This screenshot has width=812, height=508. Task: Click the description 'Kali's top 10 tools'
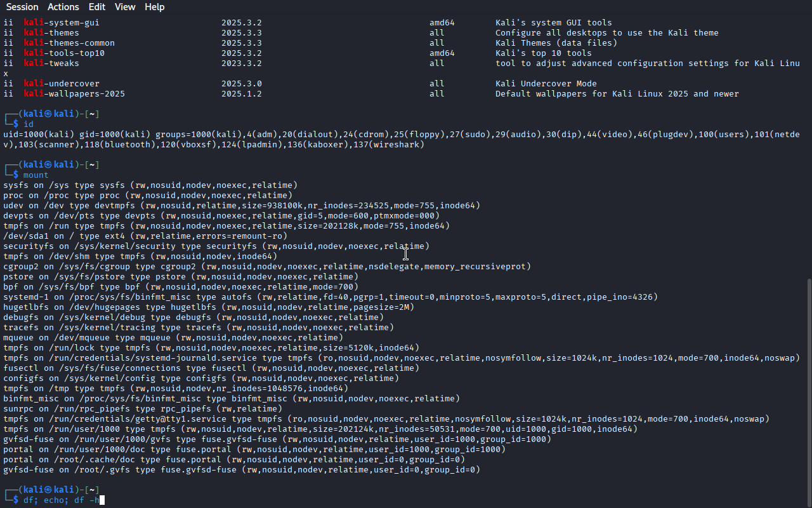[x=544, y=53]
